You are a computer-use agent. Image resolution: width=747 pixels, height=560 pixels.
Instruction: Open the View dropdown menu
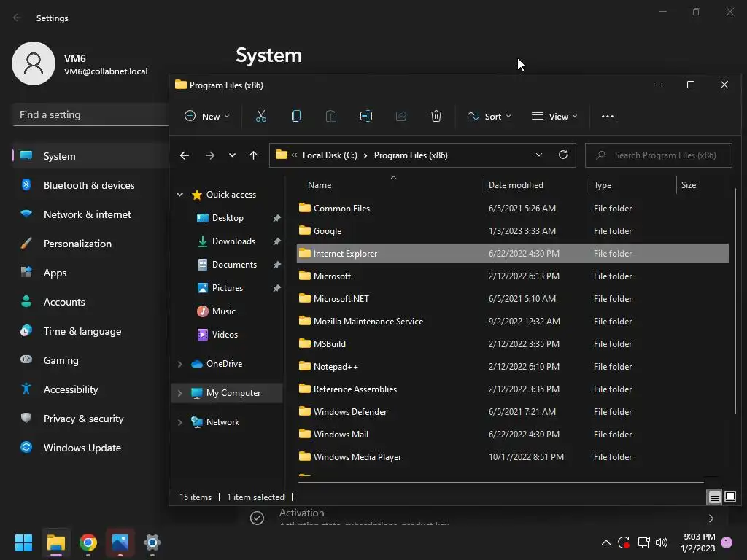[554, 116]
